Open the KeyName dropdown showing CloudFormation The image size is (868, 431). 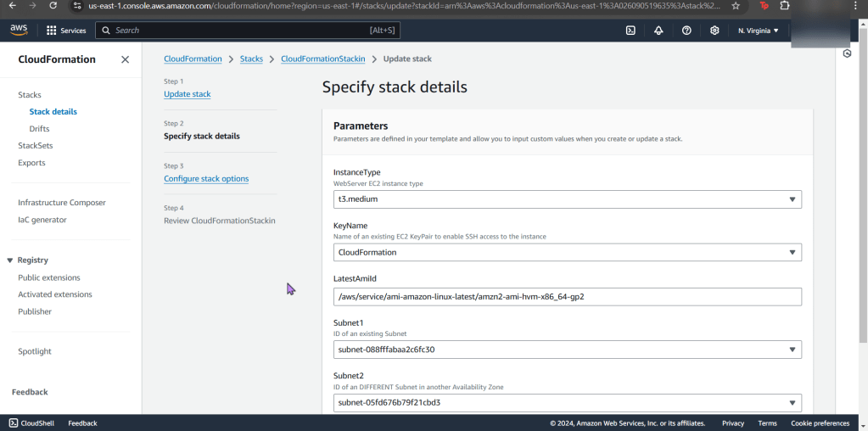pos(567,252)
